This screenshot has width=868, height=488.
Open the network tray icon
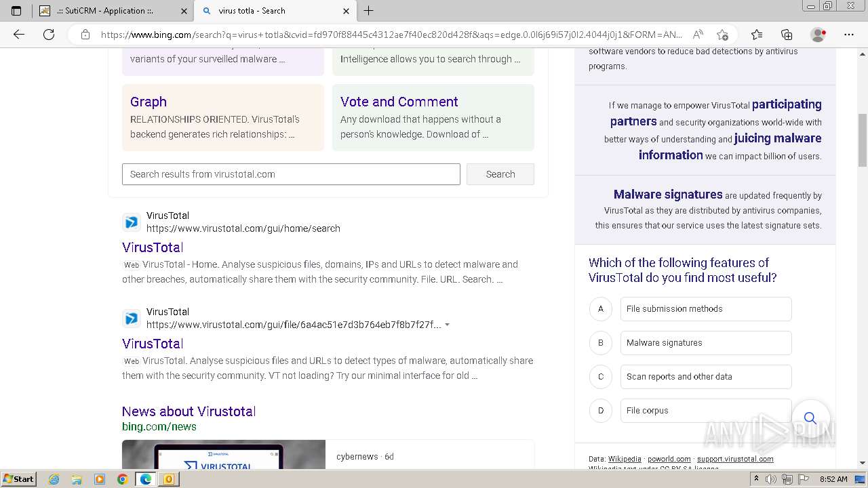(787, 479)
